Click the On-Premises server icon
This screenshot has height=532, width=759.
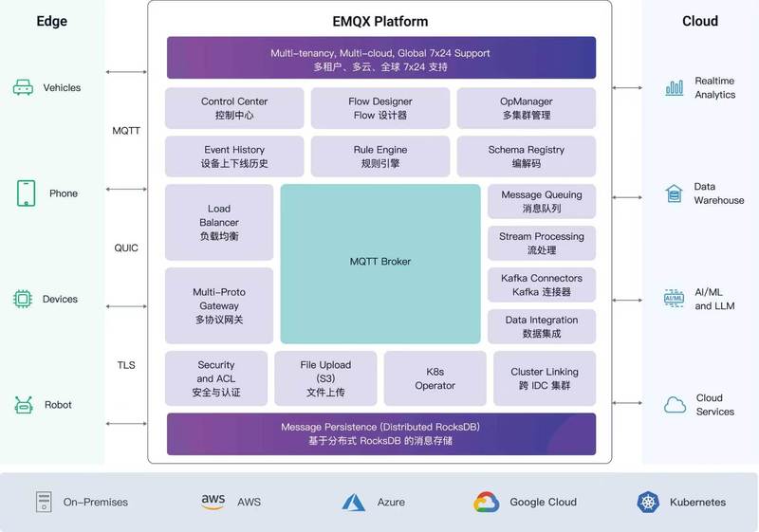(x=44, y=502)
